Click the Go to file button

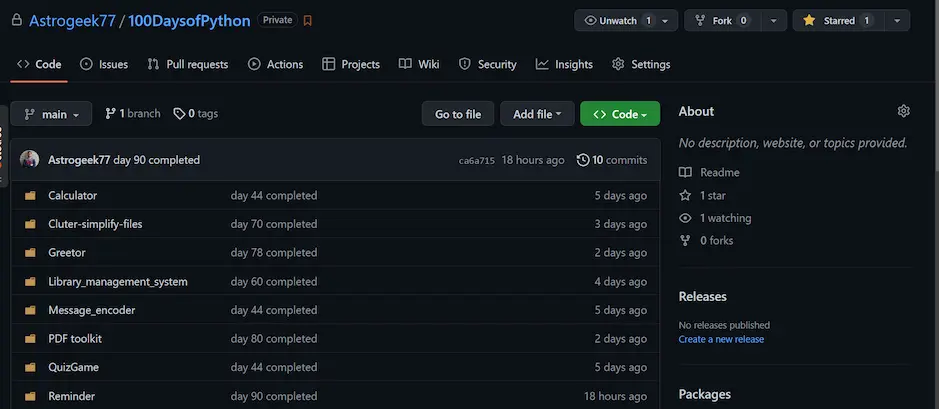click(458, 114)
